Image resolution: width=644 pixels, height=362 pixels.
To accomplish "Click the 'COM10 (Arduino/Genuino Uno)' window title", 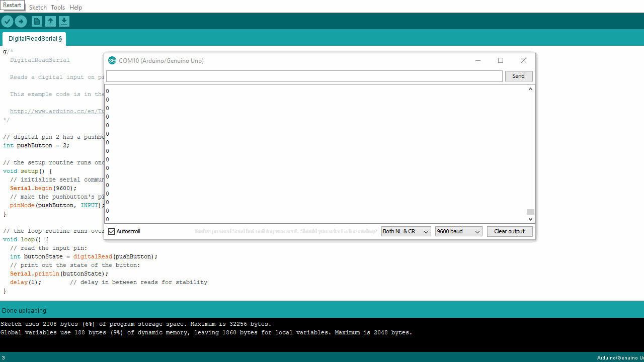I will tap(161, 61).
